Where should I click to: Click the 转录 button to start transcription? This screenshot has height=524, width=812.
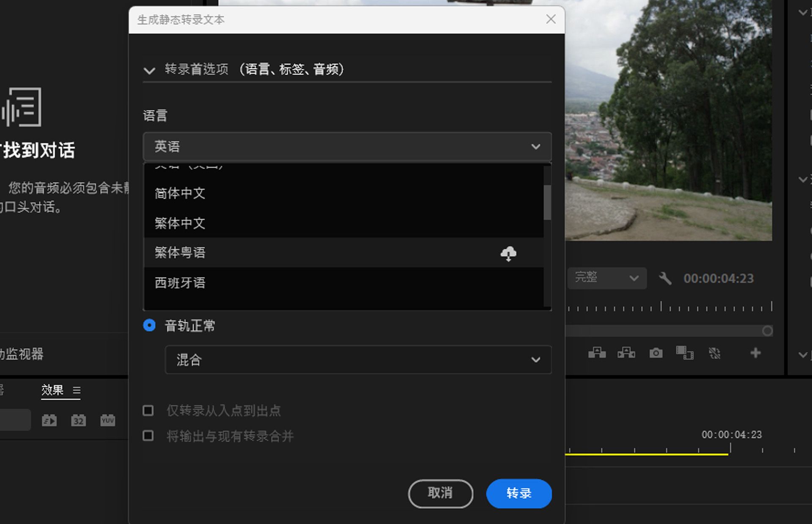pyautogui.click(x=519, y=494)
